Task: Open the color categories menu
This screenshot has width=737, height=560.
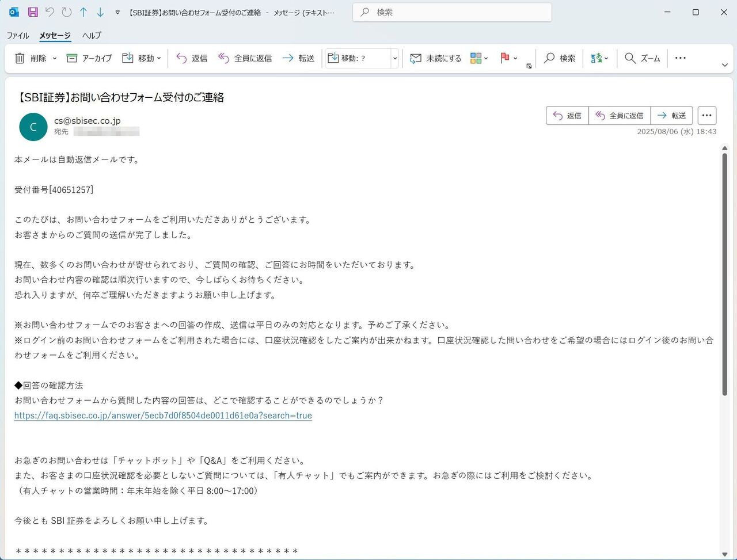Action: [479, 58]
